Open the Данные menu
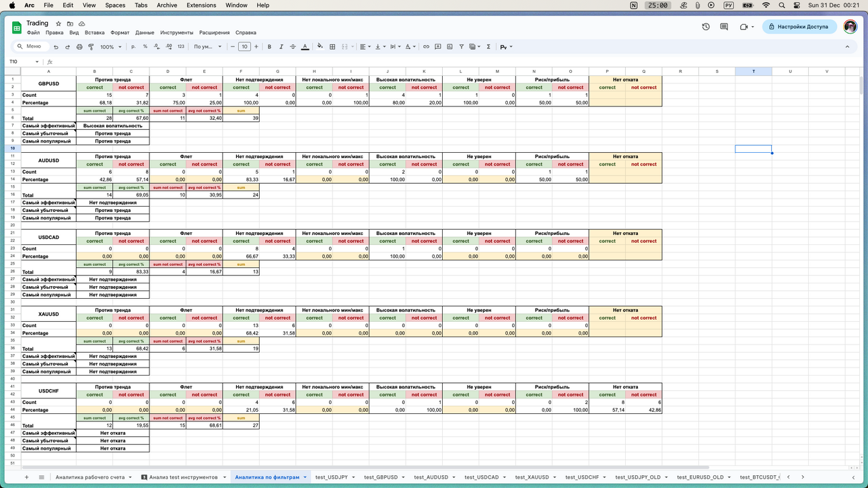 (145, 32)
